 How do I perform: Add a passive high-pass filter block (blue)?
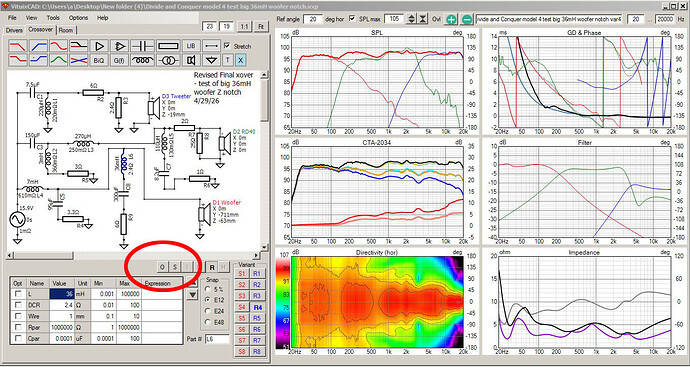(39, 46)
